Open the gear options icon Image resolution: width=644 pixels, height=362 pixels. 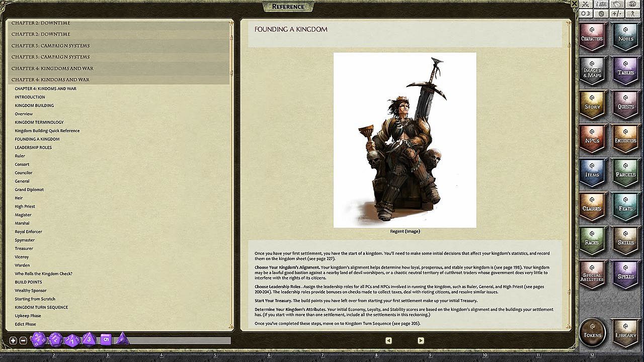(601, 14)
